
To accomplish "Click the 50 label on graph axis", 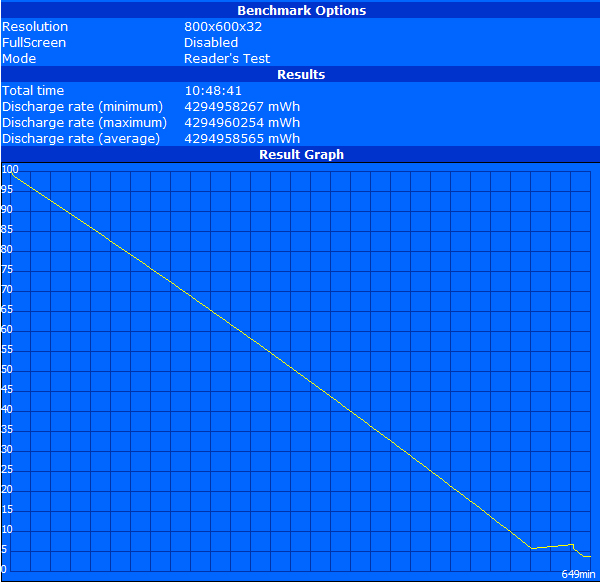I will [7, 370].
